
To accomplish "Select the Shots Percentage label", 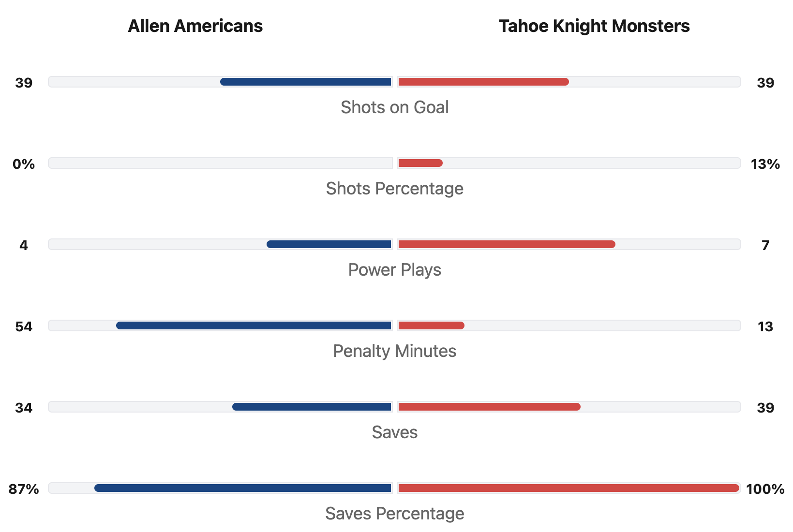I will (x=394, y=189).
